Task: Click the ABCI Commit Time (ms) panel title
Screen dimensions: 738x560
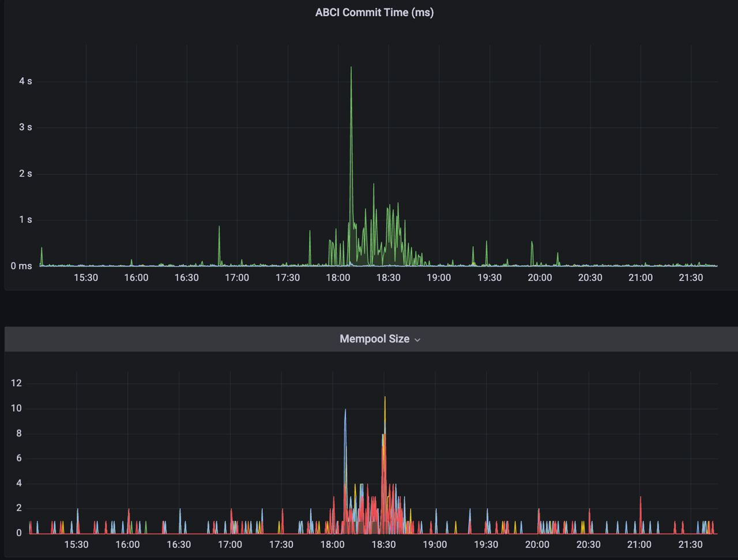Action: pyautogui.click(x=374, y=12)
